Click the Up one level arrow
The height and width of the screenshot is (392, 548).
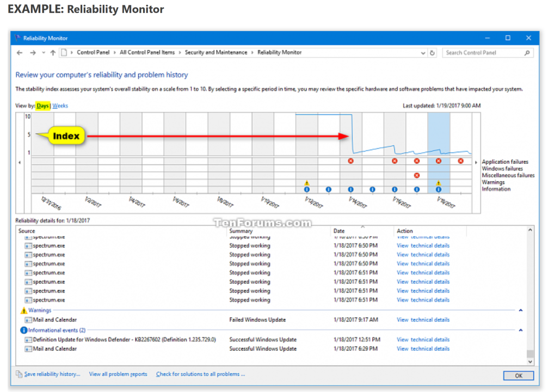click(x=53, y=53)
